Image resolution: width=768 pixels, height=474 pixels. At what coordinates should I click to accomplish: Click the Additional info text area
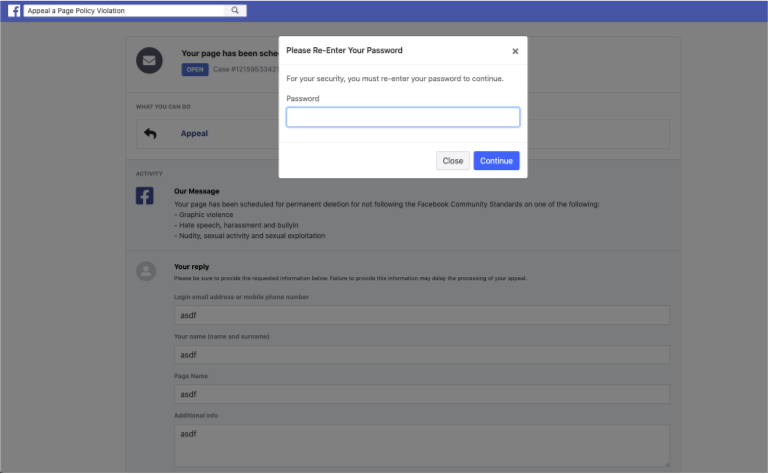[x=422, y=445]
